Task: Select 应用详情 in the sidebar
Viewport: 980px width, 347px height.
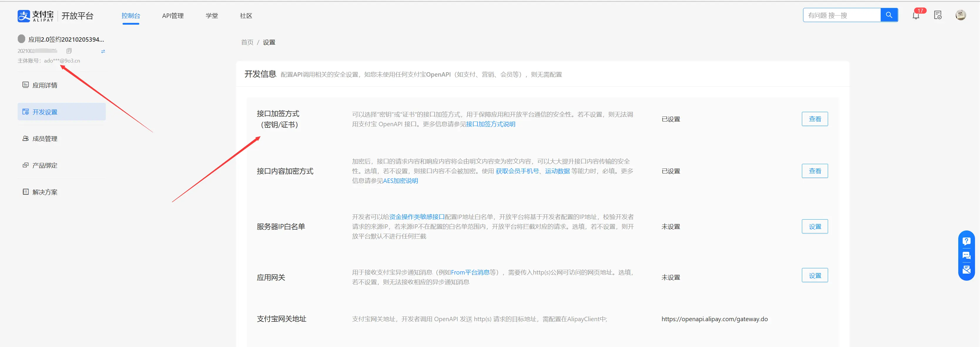Action: point(62,85)
